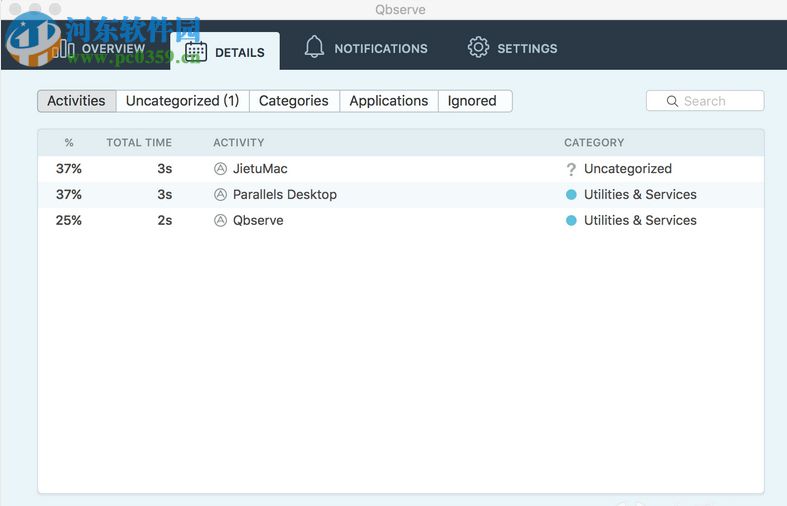Click the Uncategorized question mark icon
Image resolution: width=787 pixels, height=506 pixels.
pyautogui.click(x=571, y=169)
